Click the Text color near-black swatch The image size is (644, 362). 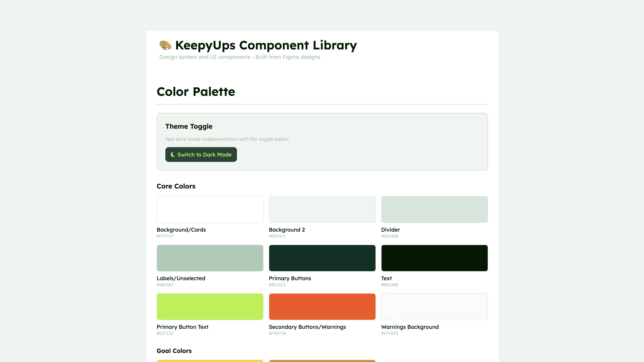pos(434,258)
